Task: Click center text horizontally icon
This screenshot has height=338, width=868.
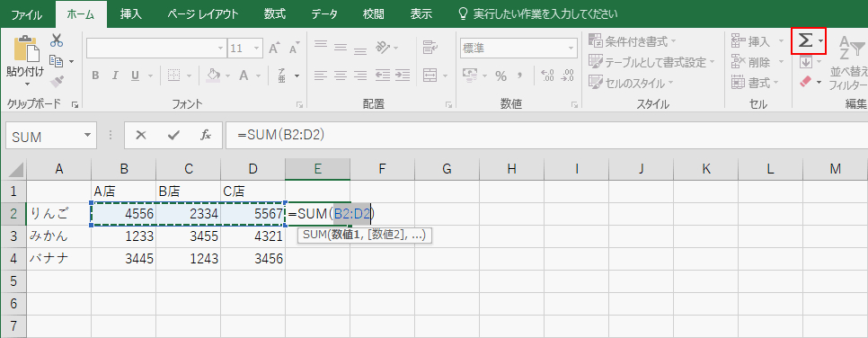Action: [x=341, y=76]
